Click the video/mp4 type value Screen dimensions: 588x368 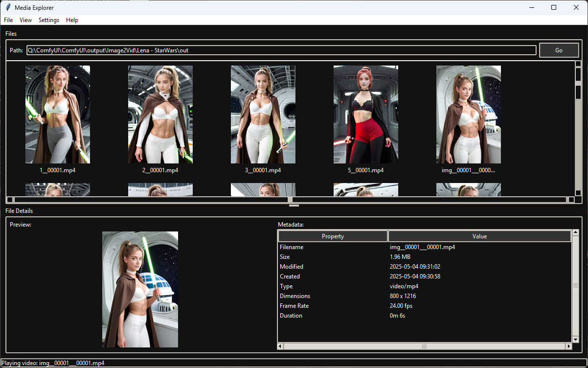pyautogui.click(x=404, y=286)
